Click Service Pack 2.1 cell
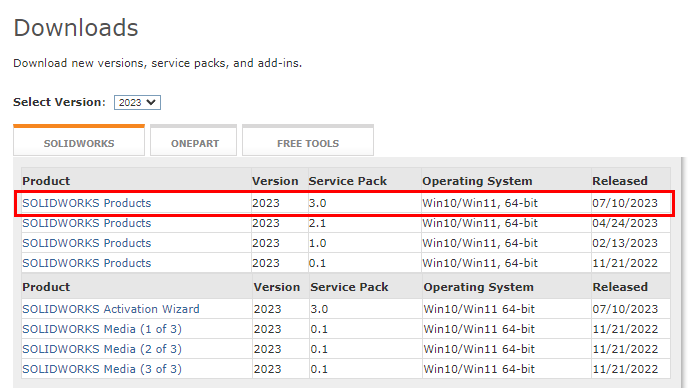The width and height of the screenshot is (695, 388). click(317, 223)
